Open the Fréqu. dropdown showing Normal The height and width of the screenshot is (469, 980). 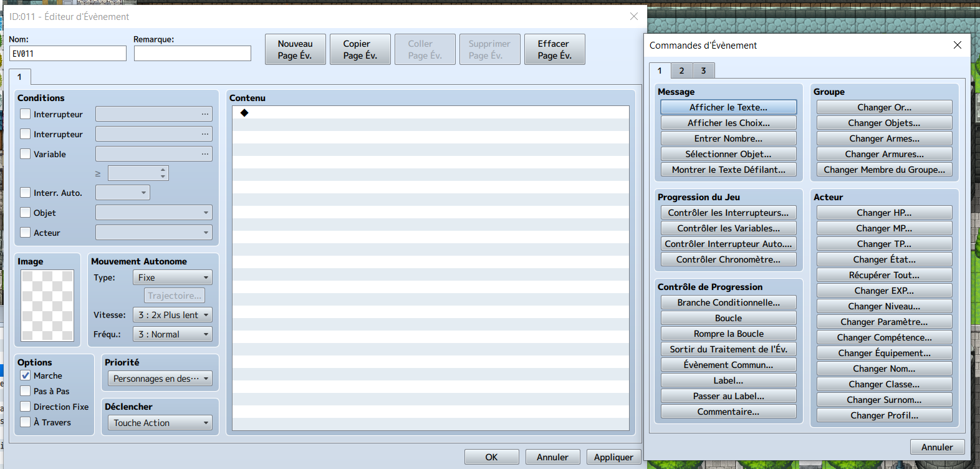pyautogui.click(x=173, y=334)
